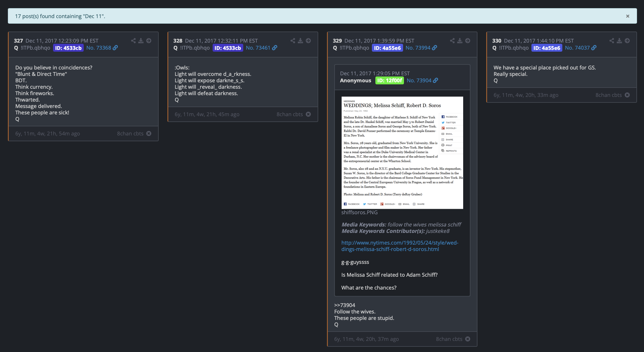Copy link icon next to No. 74037
Viewport: 644px width, 352px height.
pos(594,48)
